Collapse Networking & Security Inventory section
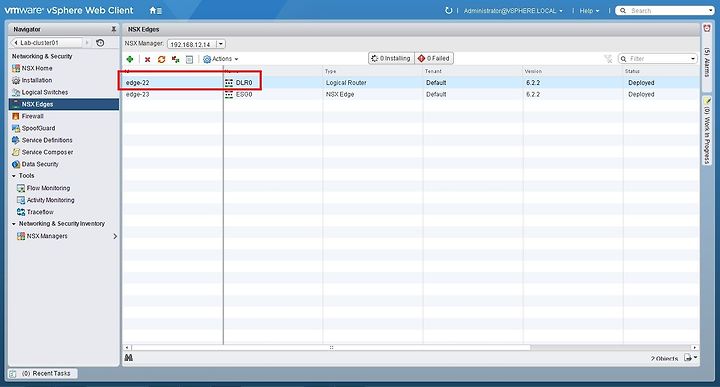The width and height of the screenshot is (720, 387). click(x=14, y=224)
